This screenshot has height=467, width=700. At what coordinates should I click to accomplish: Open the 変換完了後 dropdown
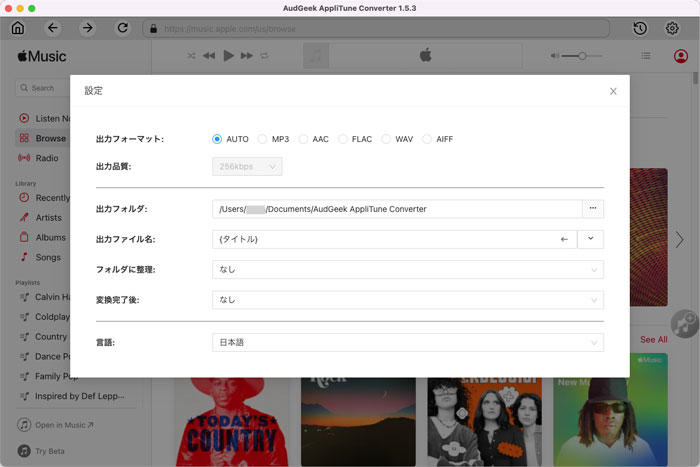point(408,300)
